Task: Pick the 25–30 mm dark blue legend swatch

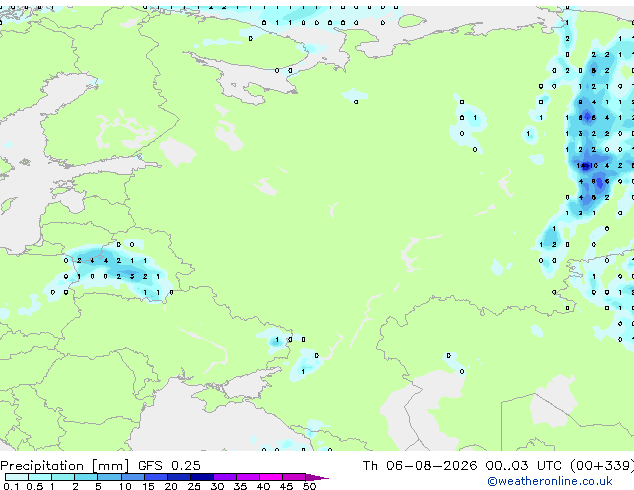Action: tap(201, 477)
